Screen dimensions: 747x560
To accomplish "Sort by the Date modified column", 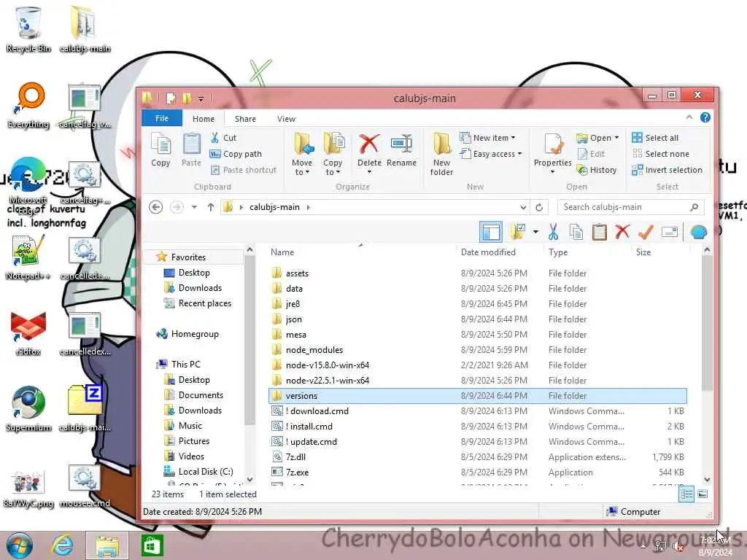I will coord(488,252).
